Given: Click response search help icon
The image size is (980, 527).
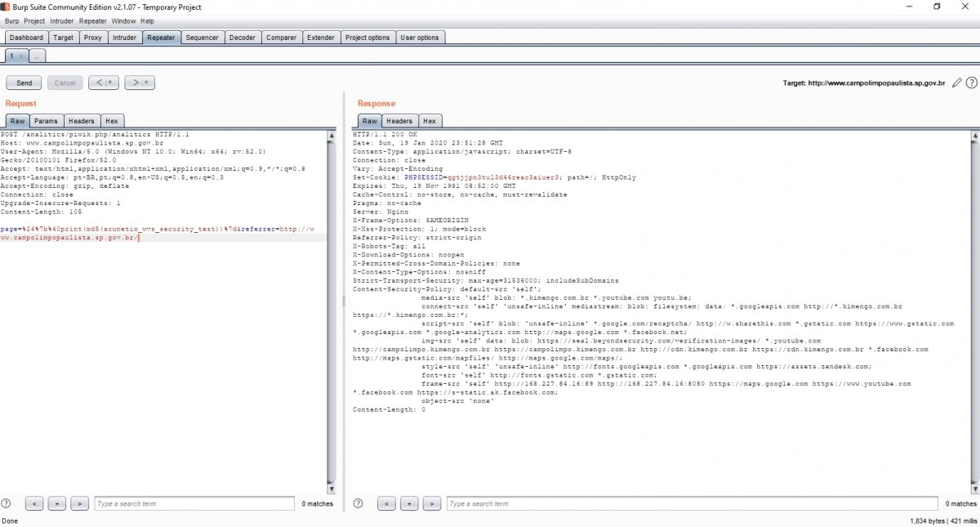Looking at the screenshot, I should point(359,504).
